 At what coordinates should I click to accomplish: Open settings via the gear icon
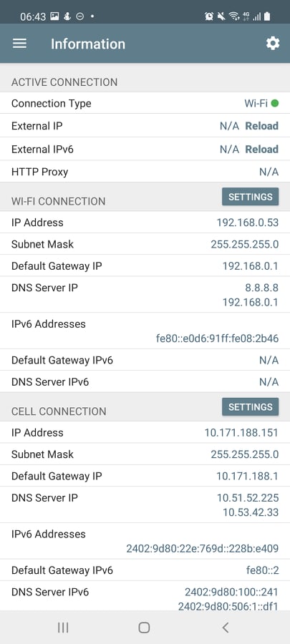[x=273, y=44]
